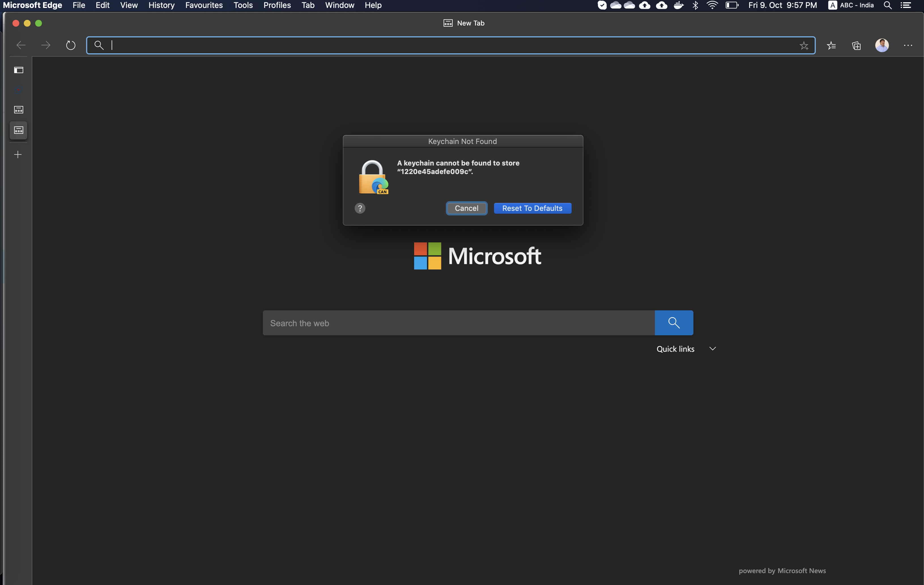Select the top layout icon in the left sidebar

coord(18,70)
